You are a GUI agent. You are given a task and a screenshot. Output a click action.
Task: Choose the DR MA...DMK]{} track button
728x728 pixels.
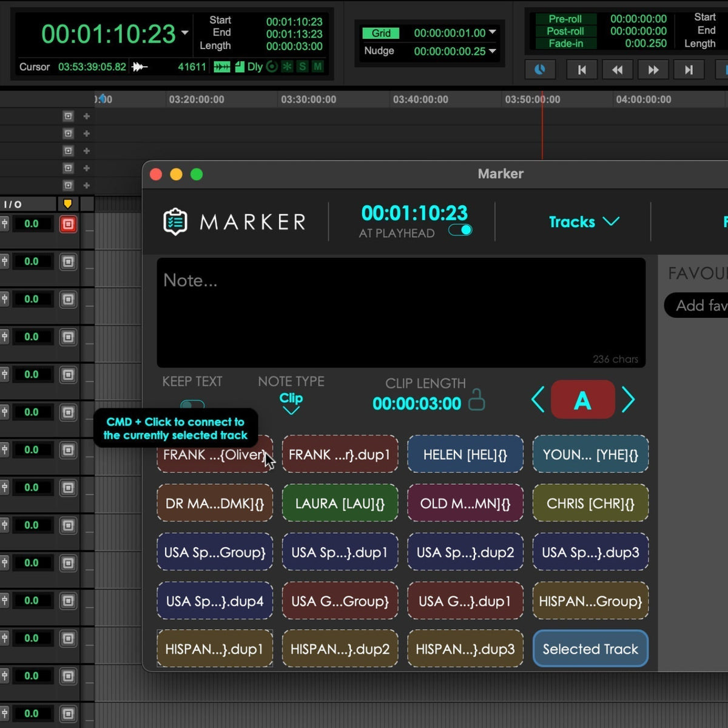pyautogui.click(x=215, y=504)
